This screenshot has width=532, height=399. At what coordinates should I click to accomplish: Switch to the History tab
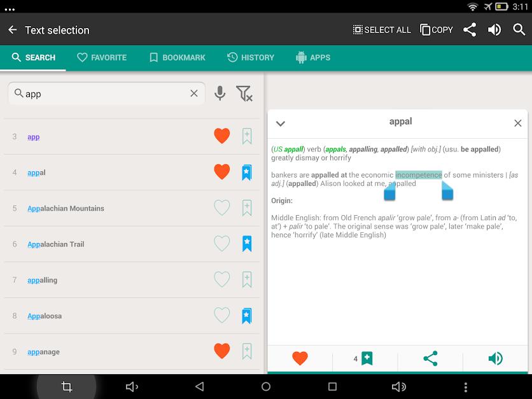pos(250,57)
